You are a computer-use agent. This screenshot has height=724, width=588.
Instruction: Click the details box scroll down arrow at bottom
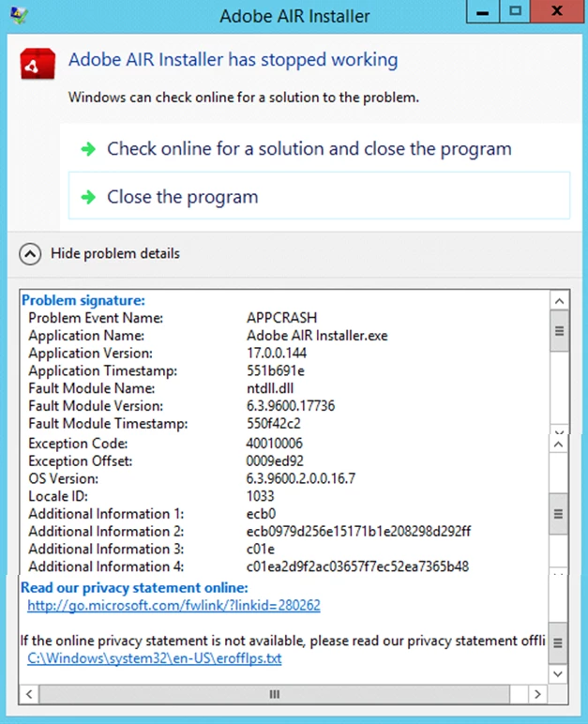coord(557,674)
